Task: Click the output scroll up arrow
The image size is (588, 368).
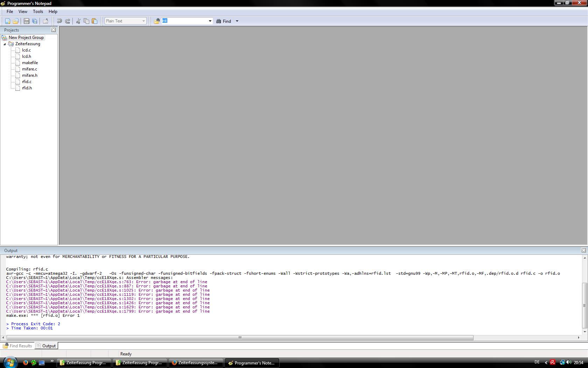Action: coord(584,258)
